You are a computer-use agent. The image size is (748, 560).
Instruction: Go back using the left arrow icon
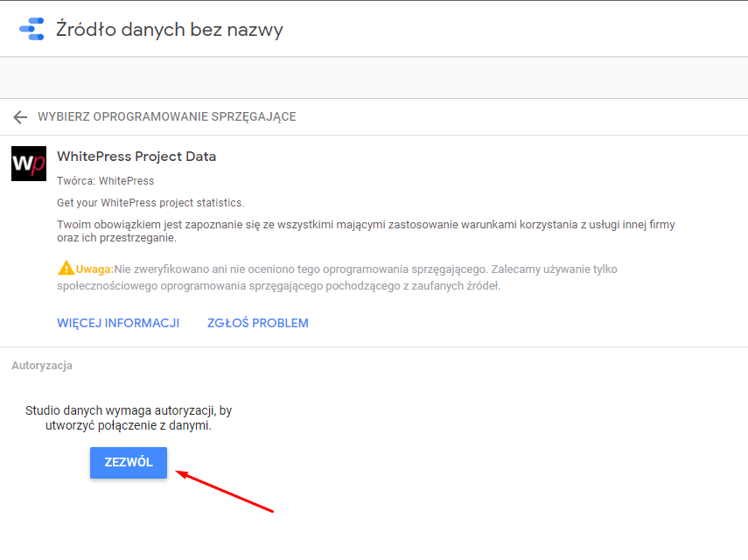[20, 117]
